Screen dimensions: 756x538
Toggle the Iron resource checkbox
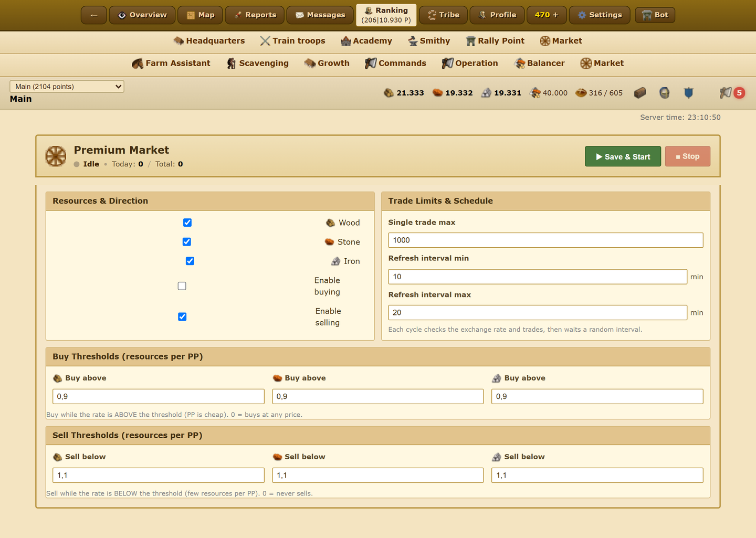click(x=190, y=261)
